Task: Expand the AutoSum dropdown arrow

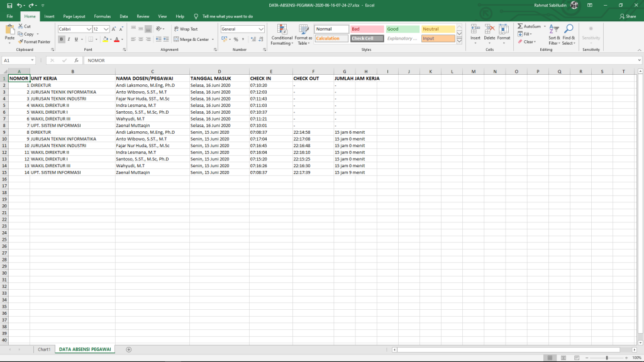Action: click(545, 26)
